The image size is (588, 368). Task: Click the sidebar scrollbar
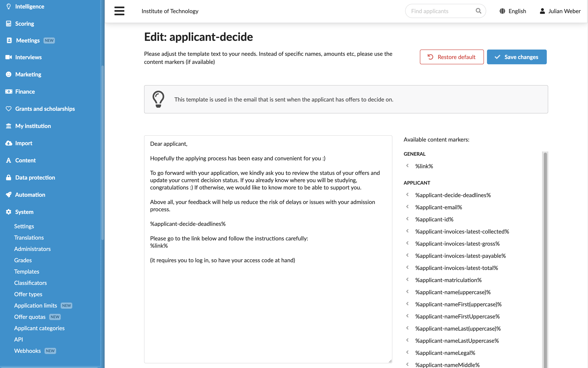102,153
